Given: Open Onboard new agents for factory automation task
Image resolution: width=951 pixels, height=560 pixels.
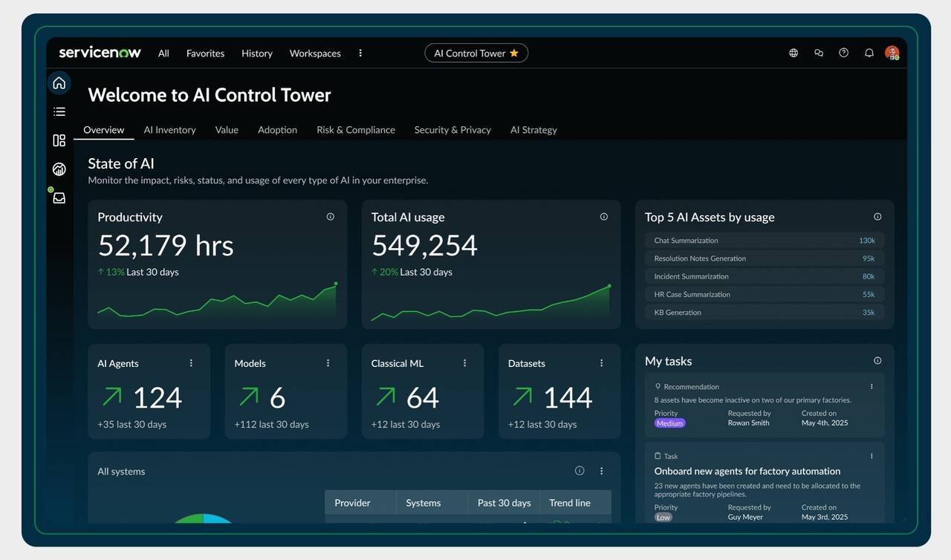Looking at the screenshot, I should click(747, 471).
